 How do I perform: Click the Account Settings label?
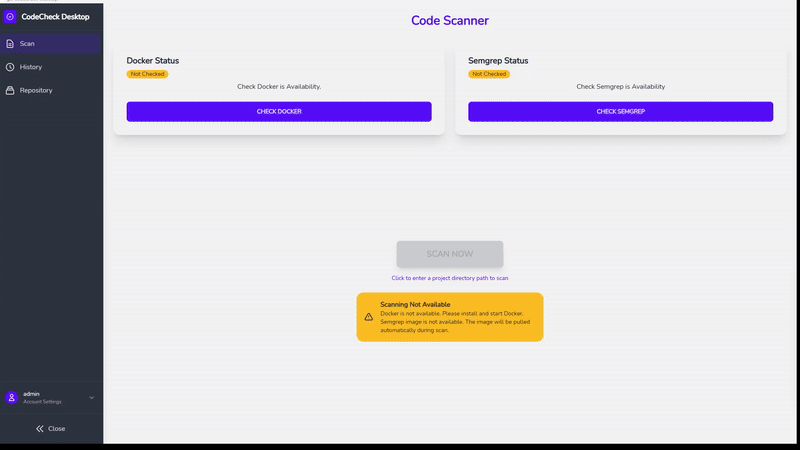(42, 402)
